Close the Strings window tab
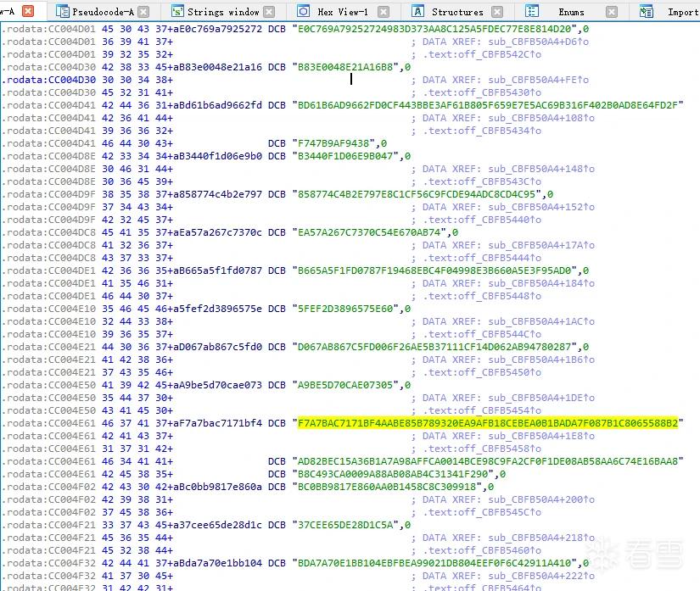The height and width of the screenshot is (591, 700). coord(269,12)
